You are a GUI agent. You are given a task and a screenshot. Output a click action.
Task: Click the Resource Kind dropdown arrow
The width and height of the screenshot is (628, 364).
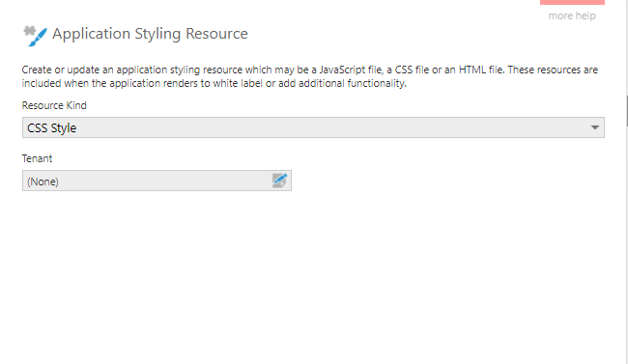pos(595,127)
